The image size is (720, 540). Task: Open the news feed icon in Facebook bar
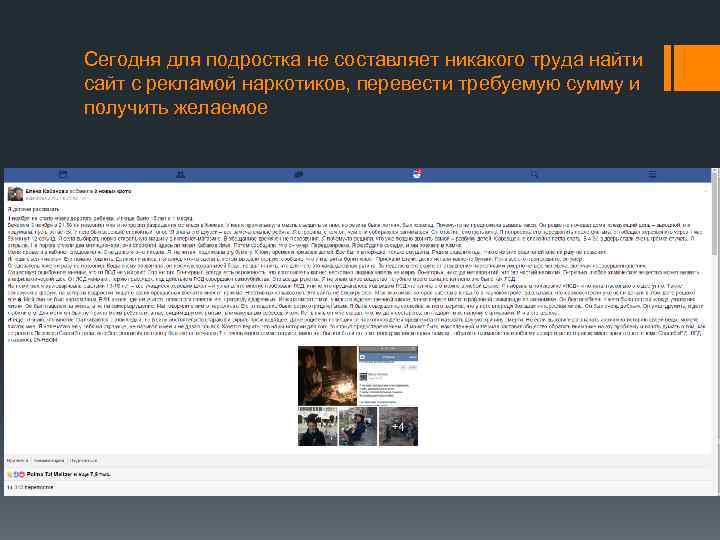(63, 174)
